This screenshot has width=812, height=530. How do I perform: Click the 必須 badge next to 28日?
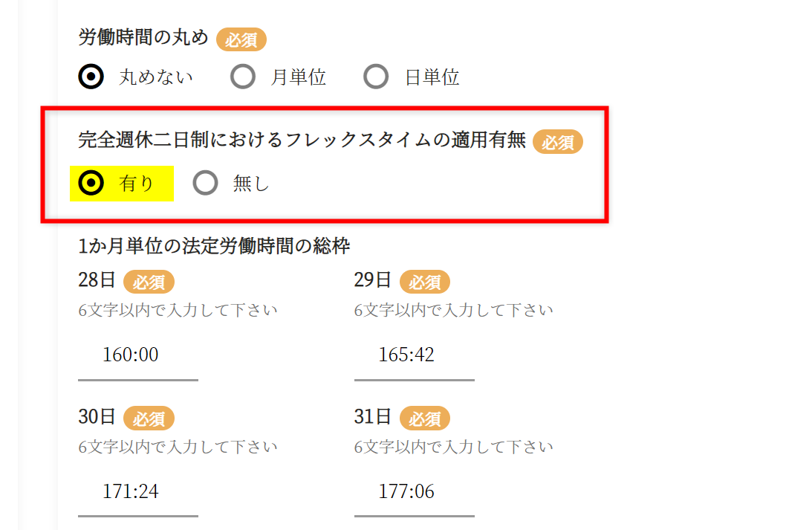coord(149,282)
